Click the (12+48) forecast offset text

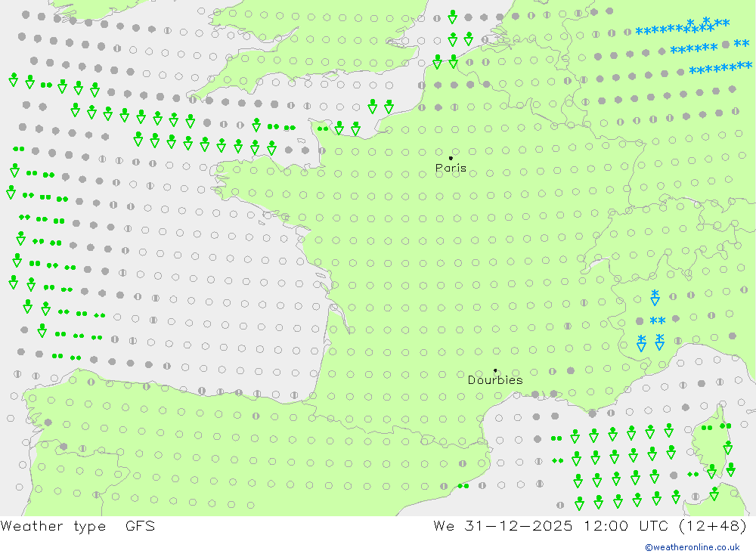[x=714, y=526]
